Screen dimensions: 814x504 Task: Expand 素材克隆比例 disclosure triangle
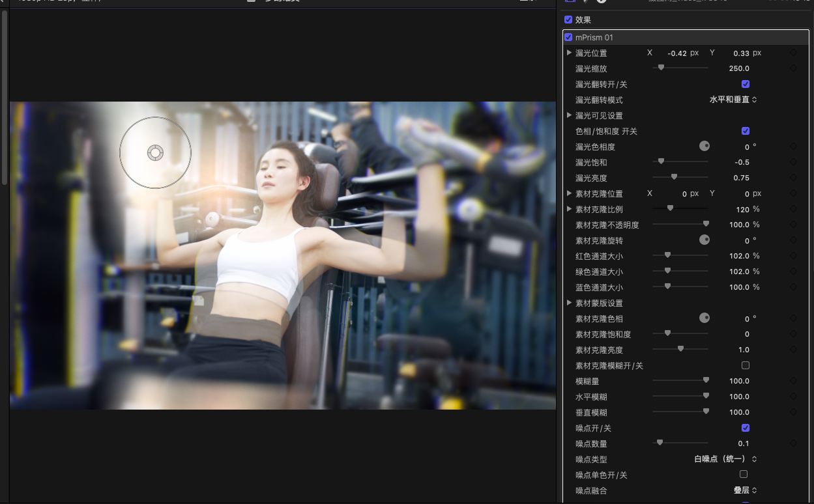point(570,209)
